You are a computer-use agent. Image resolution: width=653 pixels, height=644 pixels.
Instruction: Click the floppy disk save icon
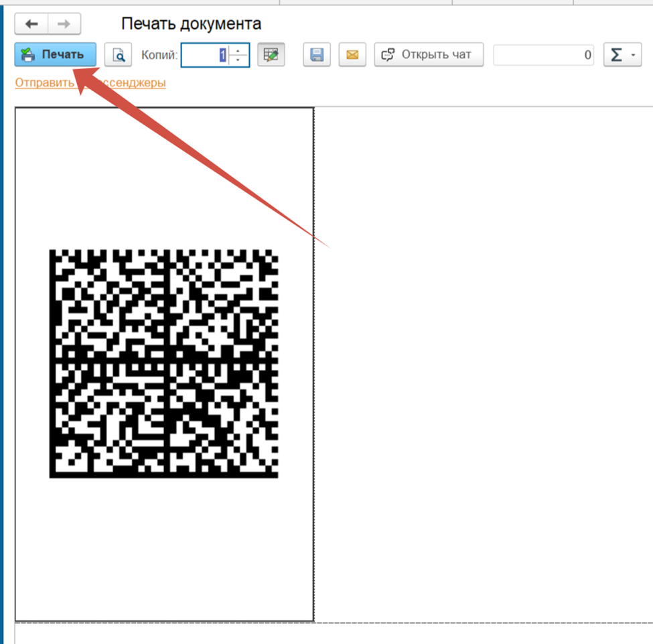point(317,55)
